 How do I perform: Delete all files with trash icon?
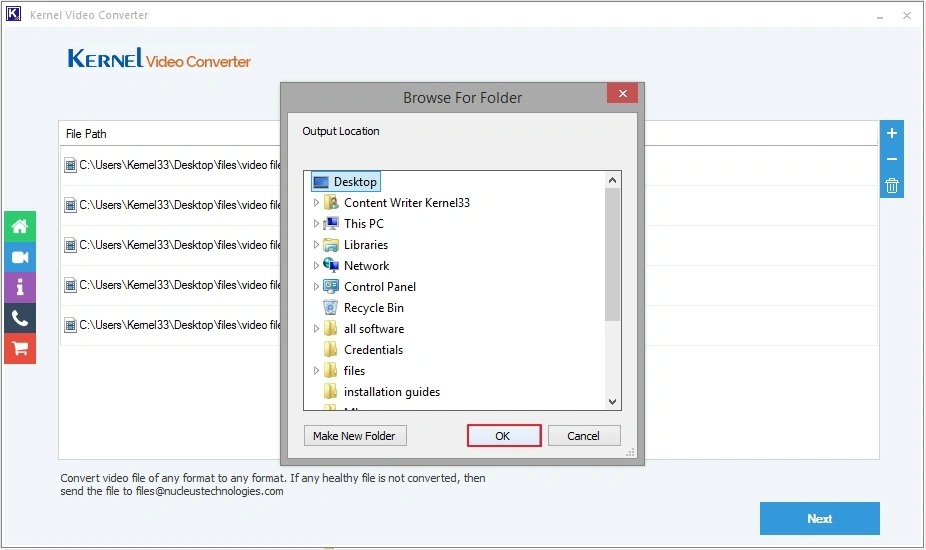(x=892, y=185)
